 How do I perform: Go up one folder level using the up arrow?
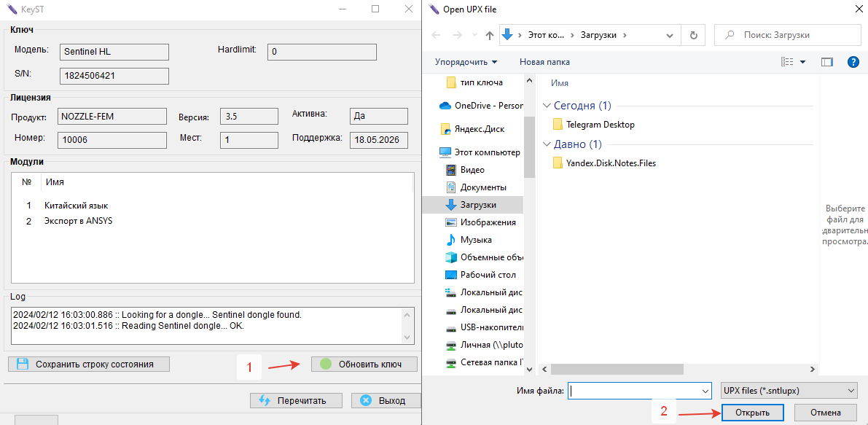tap(489, 35)
